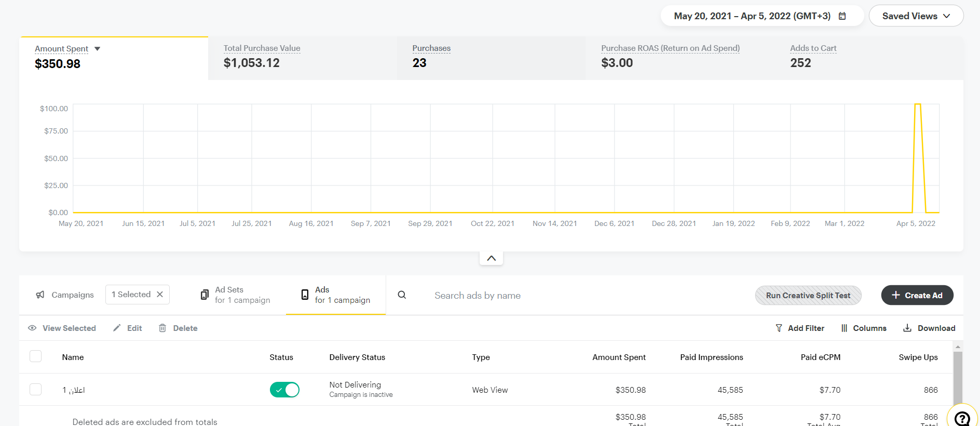
Task: Open the Saved Views dropdown
Action: tap(916, 16)
